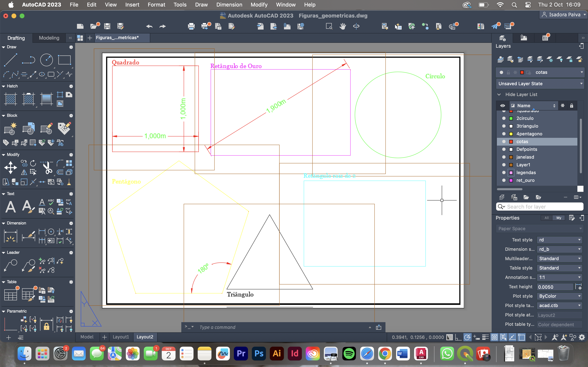This screenshot has height=367, width=588.
Task: Click the Hatch pattern tool
Action: (x=11, y=99)
